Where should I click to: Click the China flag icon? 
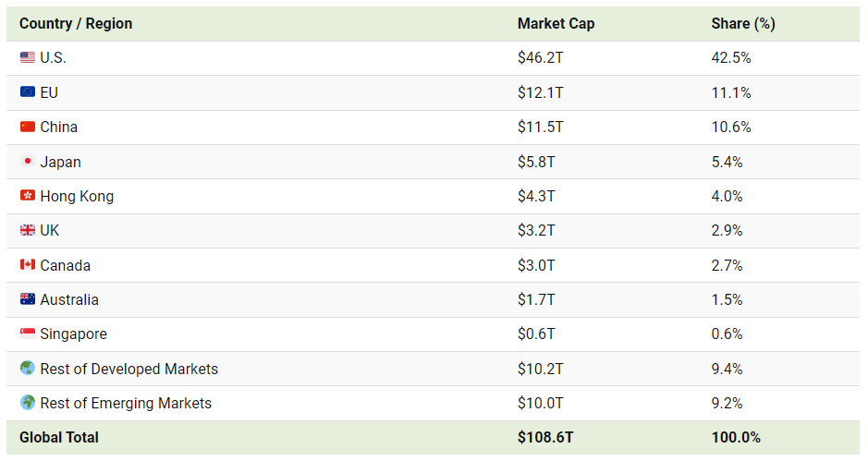pyautogui.click(x=28, y=127)
